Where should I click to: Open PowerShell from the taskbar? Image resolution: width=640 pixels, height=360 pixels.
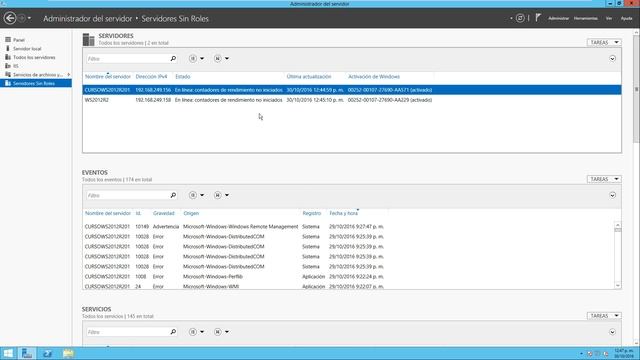(x=47, y=353)
